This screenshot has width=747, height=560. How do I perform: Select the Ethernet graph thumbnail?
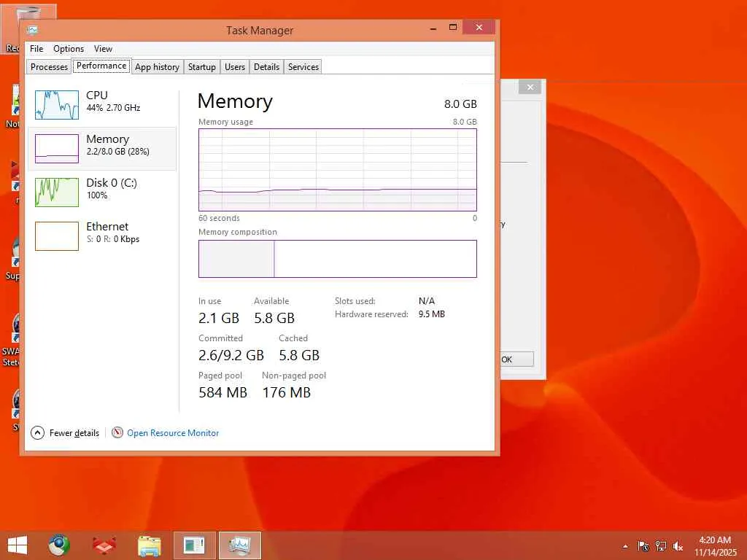coord(57,236)
